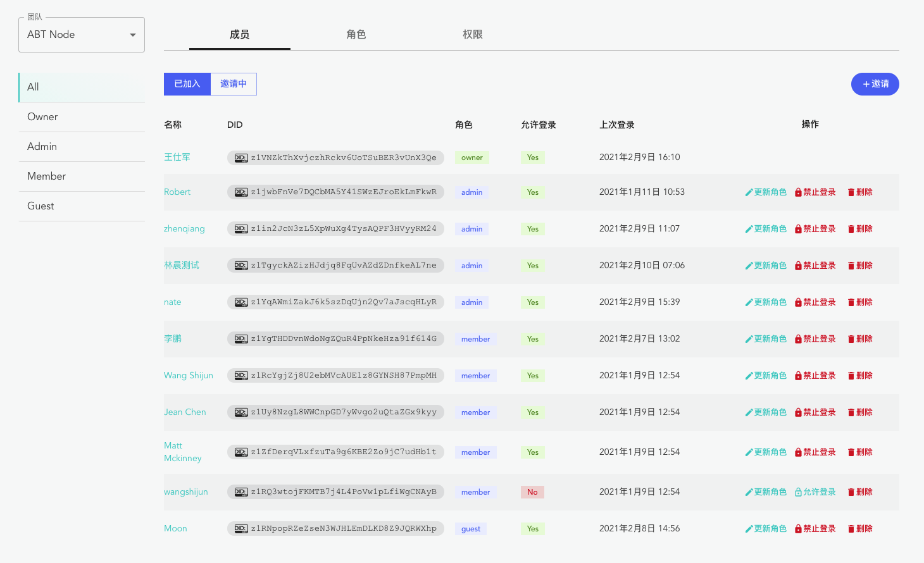Switch to the 已加入 joined members view

click(x=187, y=84)
